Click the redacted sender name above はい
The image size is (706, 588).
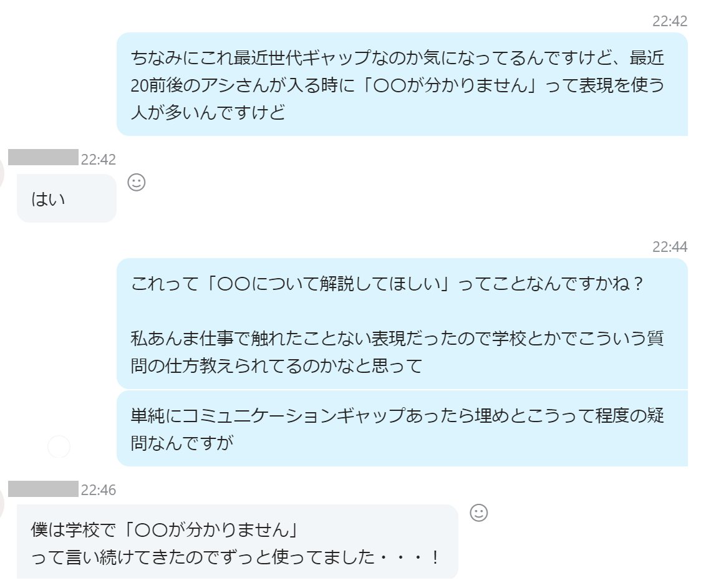(x=43, y=157)
